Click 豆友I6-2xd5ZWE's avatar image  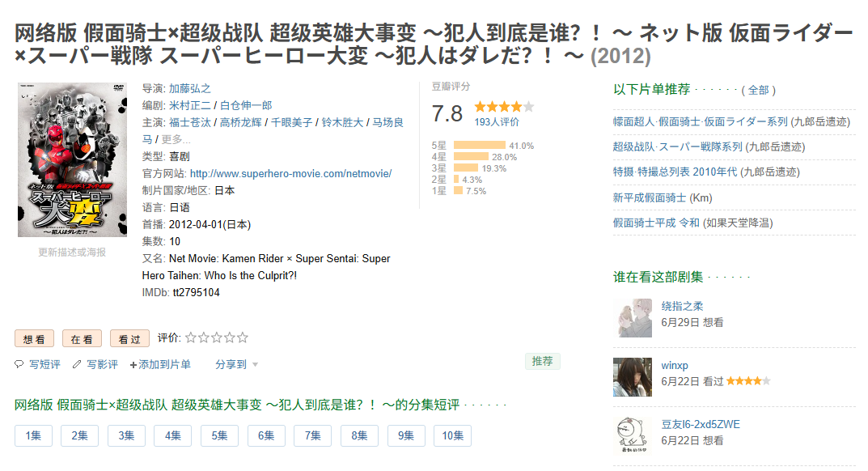pyautogui.click(x=632, y=436)
